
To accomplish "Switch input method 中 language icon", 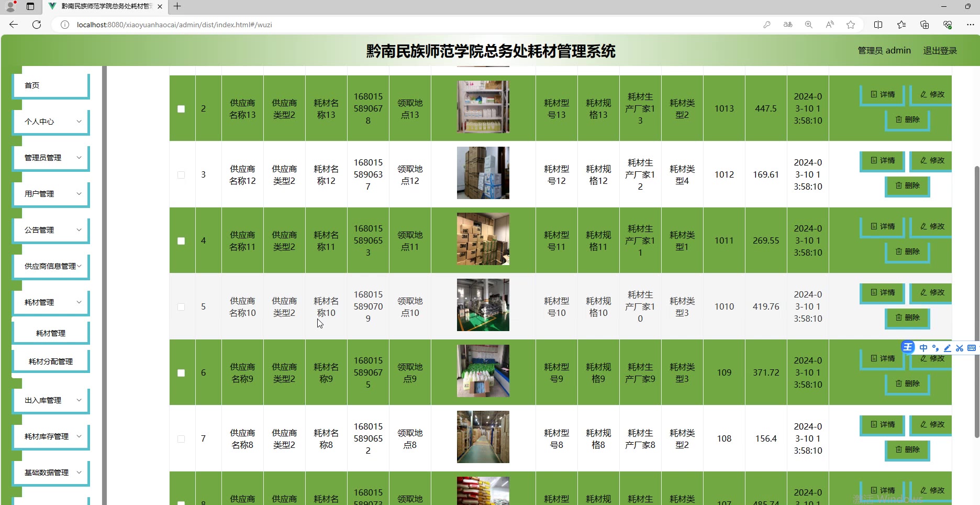I will 923,348.
